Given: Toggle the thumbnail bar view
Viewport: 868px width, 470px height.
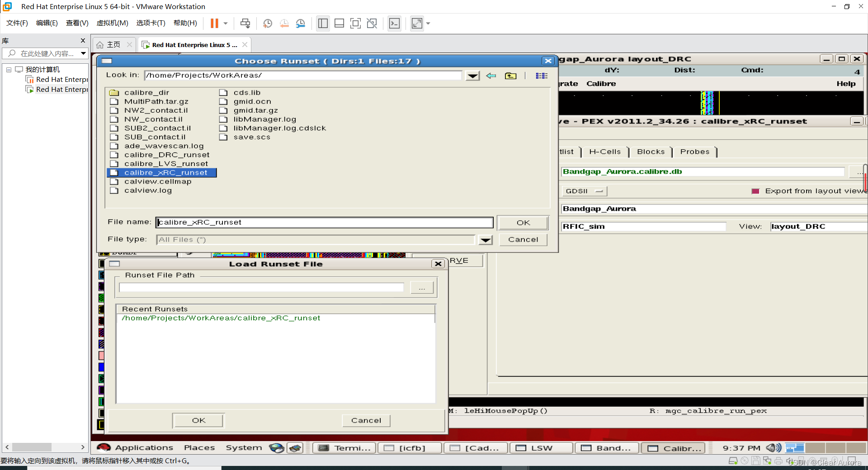Looking at the screenshot, I should click(339, 23).
